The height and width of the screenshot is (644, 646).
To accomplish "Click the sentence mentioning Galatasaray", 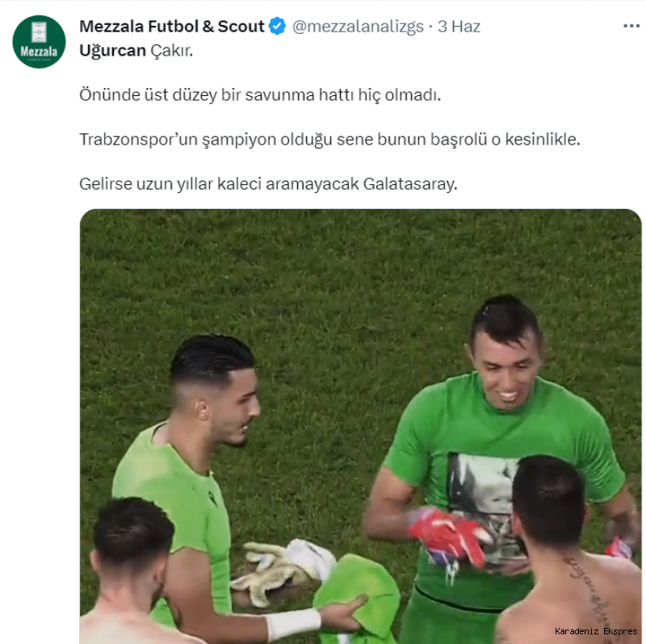I will [x=268, y=184].
